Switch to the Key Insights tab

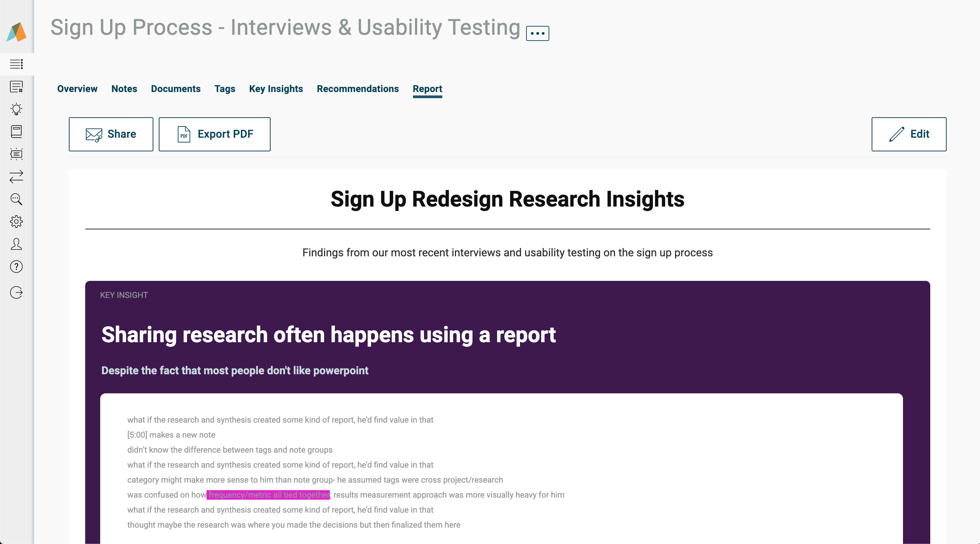pyautogui.click(x=276, y=89)
